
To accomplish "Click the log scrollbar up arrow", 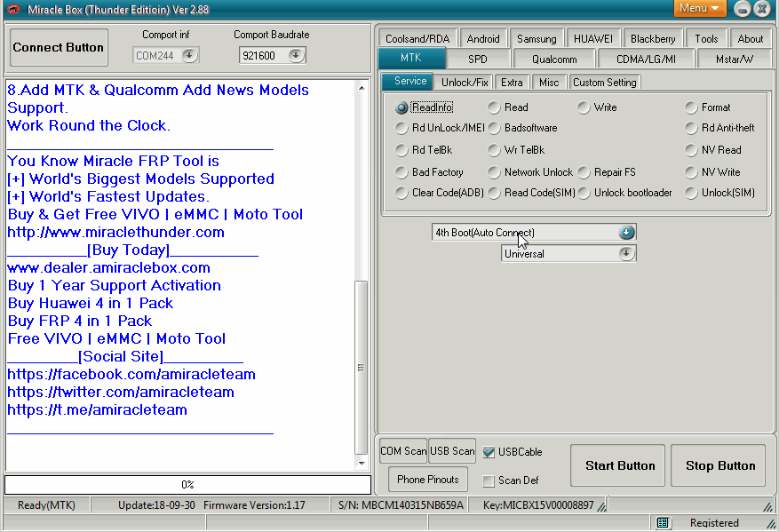I will coord(362,88).
